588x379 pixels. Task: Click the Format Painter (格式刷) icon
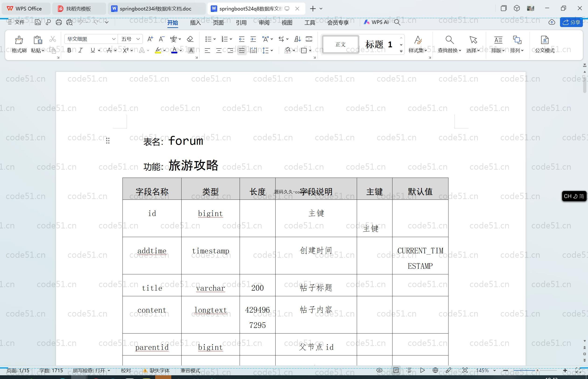[x=19, y=40]
